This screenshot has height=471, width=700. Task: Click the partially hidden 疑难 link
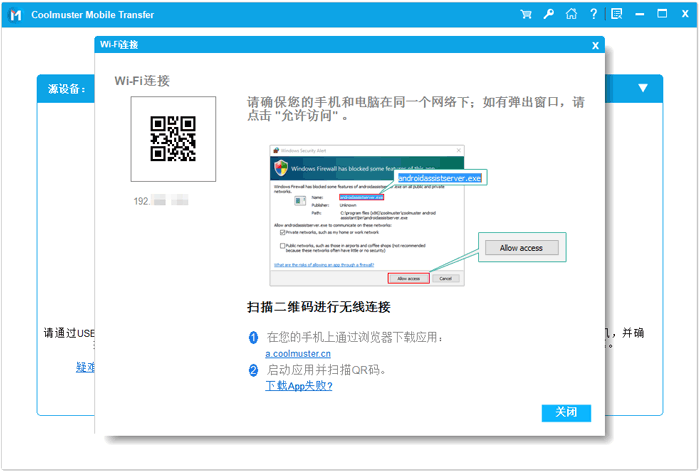85,367
